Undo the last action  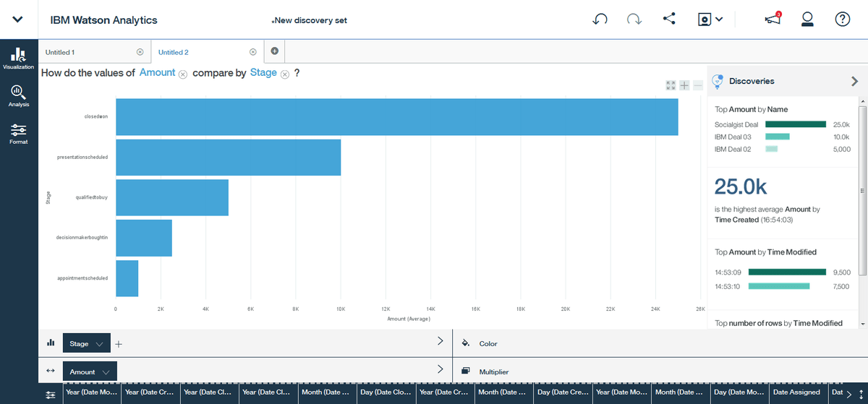click(x=600, y=20)
